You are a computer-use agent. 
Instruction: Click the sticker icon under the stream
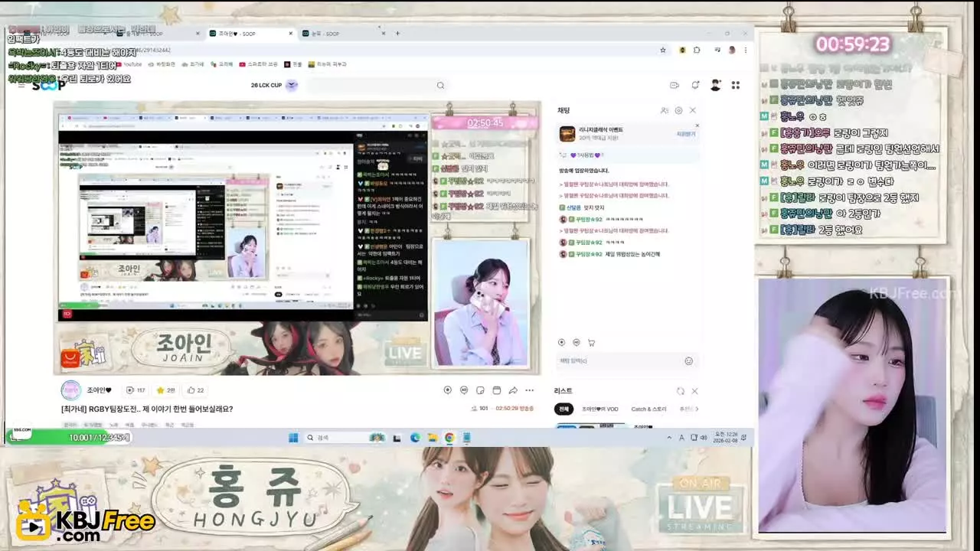pyautogui.click(x=480, y=390)
